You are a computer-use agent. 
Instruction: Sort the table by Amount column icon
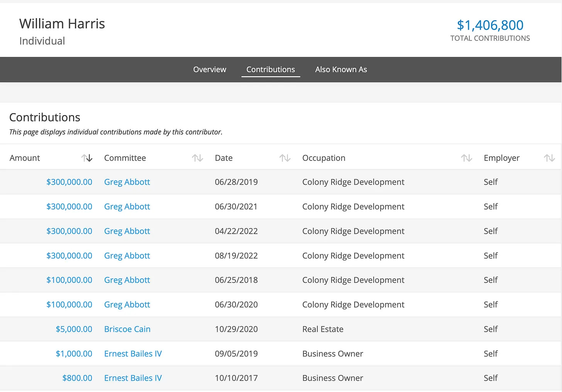coord(87,158)
